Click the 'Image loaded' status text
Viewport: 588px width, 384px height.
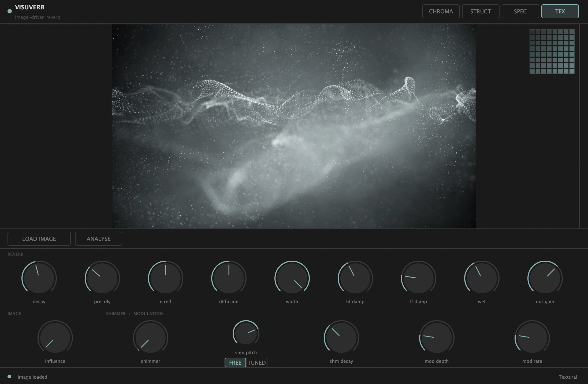point(32,377)
